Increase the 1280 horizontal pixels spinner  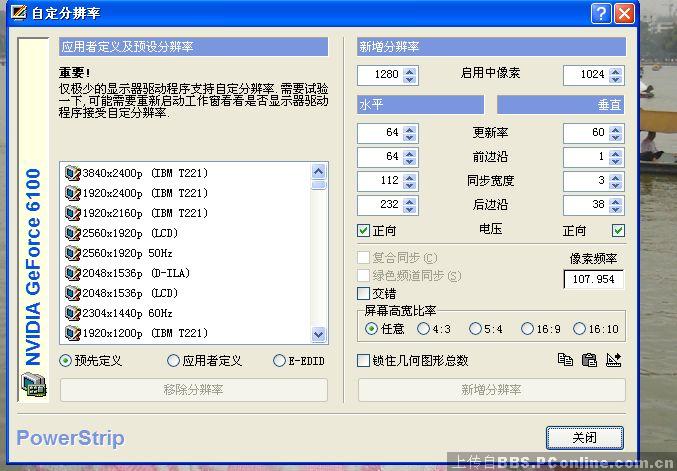pyautogui.click(x=410, y=71)
